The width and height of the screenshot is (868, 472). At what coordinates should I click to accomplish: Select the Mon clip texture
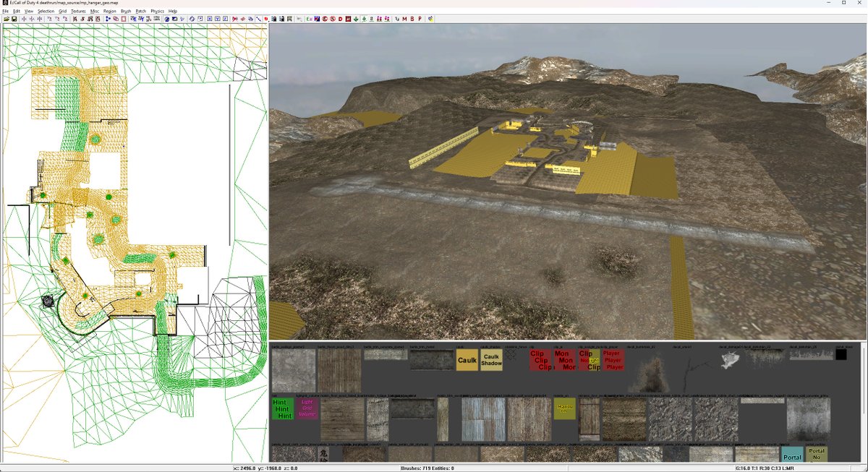565,360
